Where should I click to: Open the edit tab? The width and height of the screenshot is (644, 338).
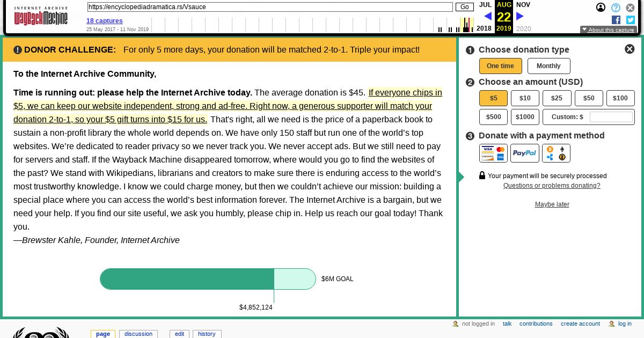click(179, 334)
